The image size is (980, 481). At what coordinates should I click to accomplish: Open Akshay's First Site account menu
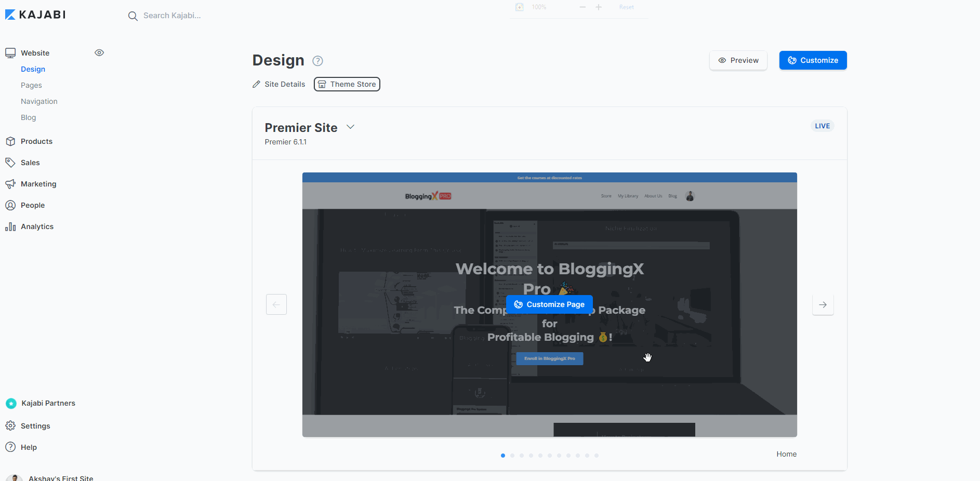[61, 478]
